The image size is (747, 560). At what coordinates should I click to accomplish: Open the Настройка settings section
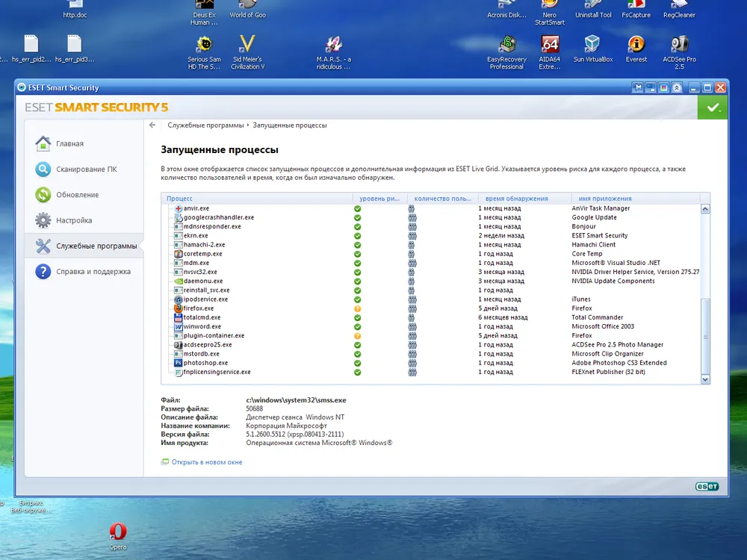(74, 220)
